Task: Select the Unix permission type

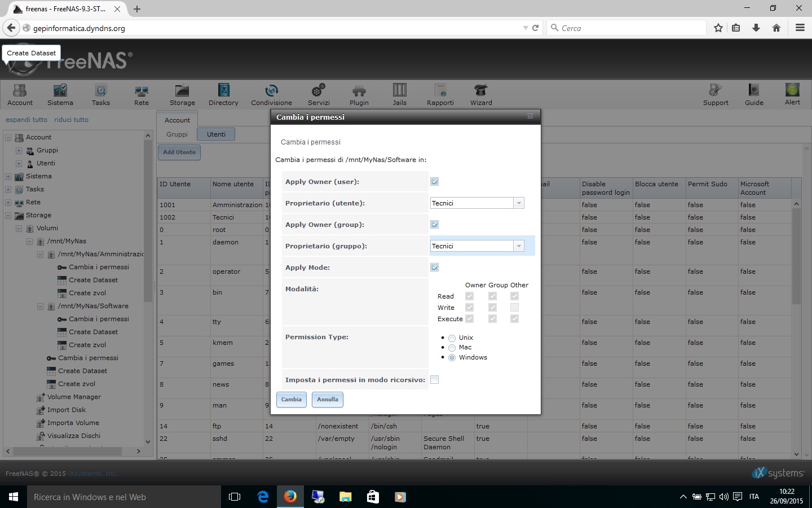Action: pyautogui.click(x=452, y=338)
